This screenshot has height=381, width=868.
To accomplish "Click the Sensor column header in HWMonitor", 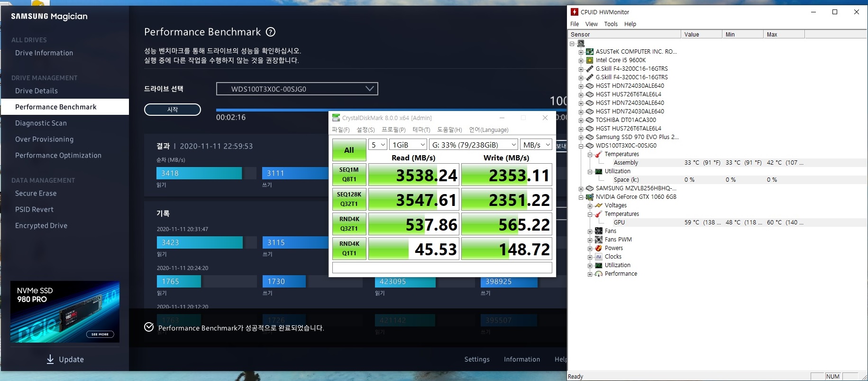I will (624, 34).
